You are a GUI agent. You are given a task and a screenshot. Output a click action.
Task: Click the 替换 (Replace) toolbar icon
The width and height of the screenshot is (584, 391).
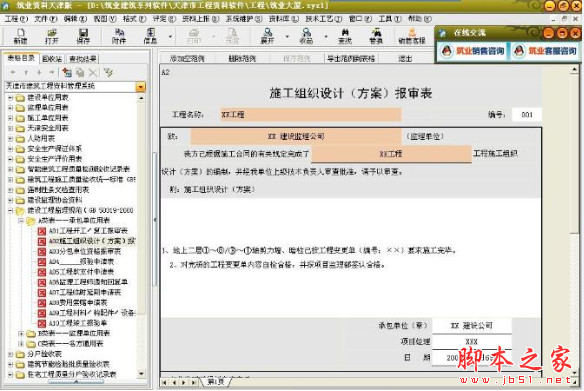(x=376, y=36)
